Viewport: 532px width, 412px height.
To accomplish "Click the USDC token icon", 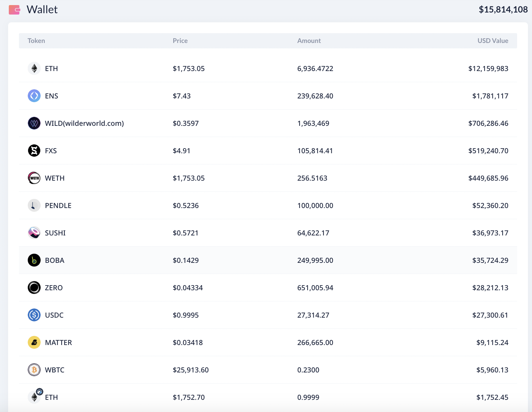I will tap(34, 315).
